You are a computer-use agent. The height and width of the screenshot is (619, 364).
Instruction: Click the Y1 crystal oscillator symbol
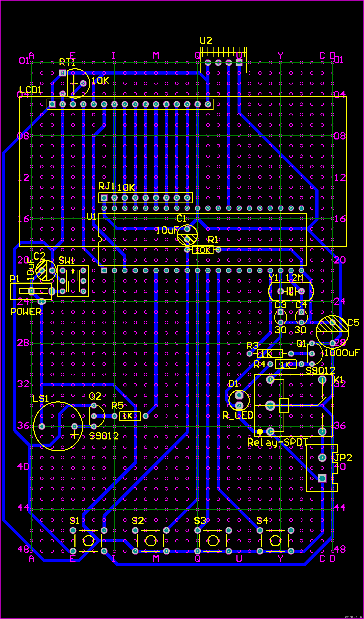click(x=291, y=291)
